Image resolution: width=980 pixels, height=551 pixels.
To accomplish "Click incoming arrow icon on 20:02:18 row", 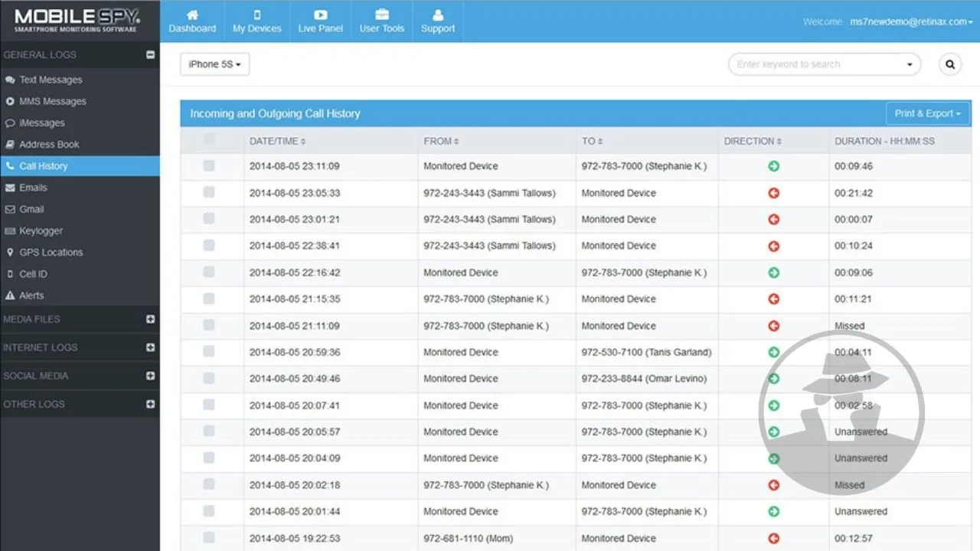I will click(x=773, y=485).
